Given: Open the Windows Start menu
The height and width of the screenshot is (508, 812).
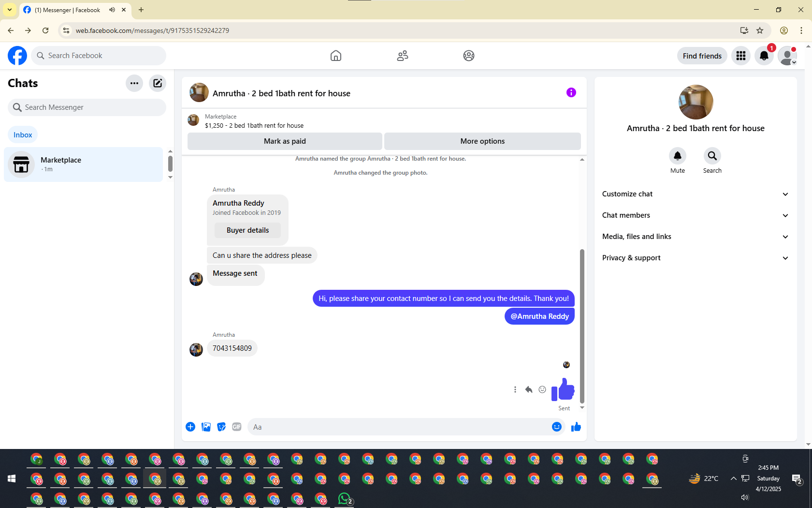Looking at the screenshot, I should 12,478.
